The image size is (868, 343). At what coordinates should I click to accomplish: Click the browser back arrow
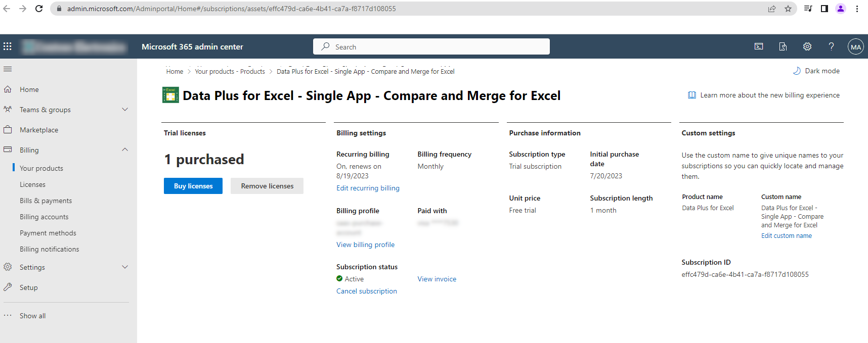[x=7, y=9]
